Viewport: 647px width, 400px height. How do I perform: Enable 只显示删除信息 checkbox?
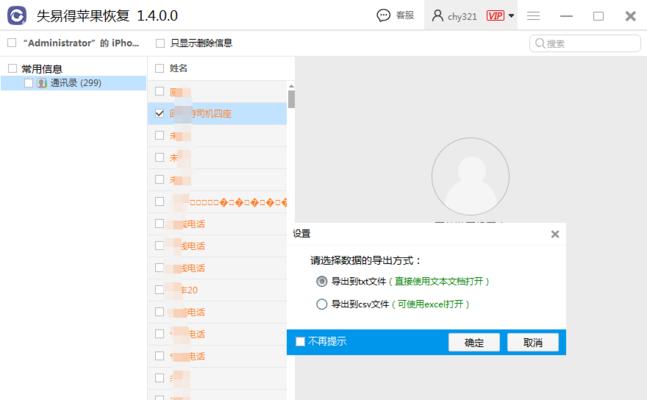pos(160,43)
